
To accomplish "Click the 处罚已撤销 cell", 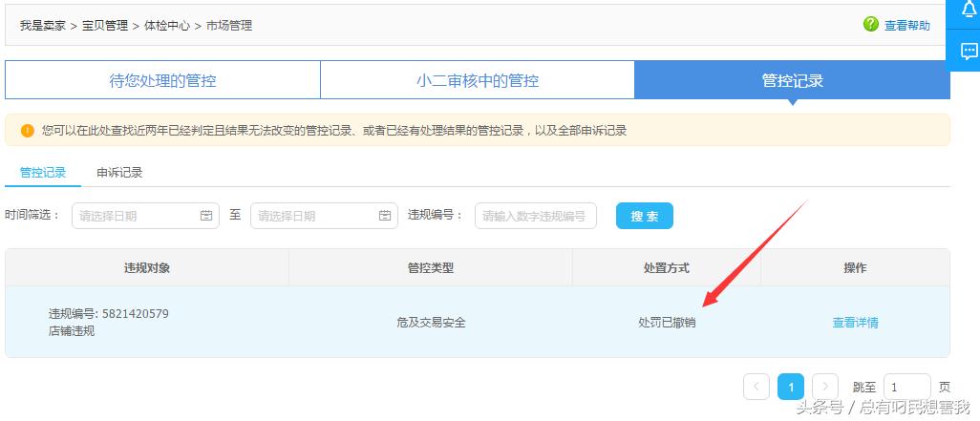I will 667,323.
